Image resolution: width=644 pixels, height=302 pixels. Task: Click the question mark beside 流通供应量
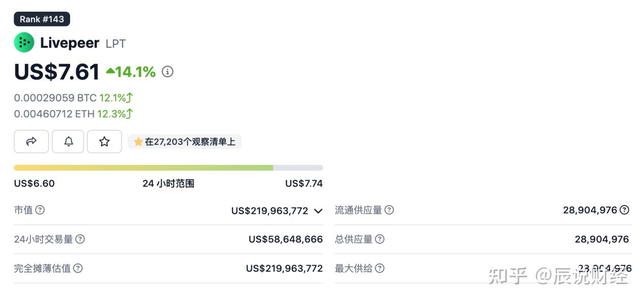389,210
